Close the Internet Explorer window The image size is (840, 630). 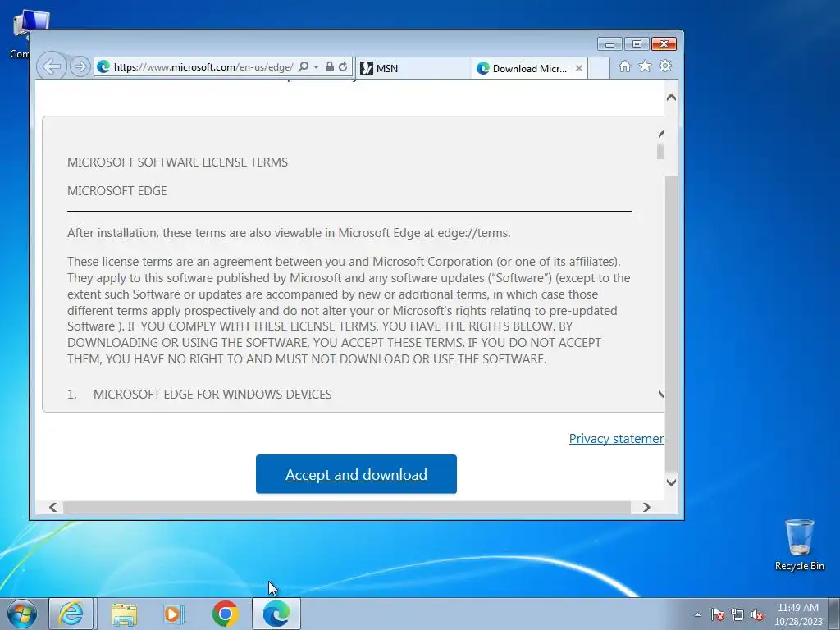click(x=664, y=44)
